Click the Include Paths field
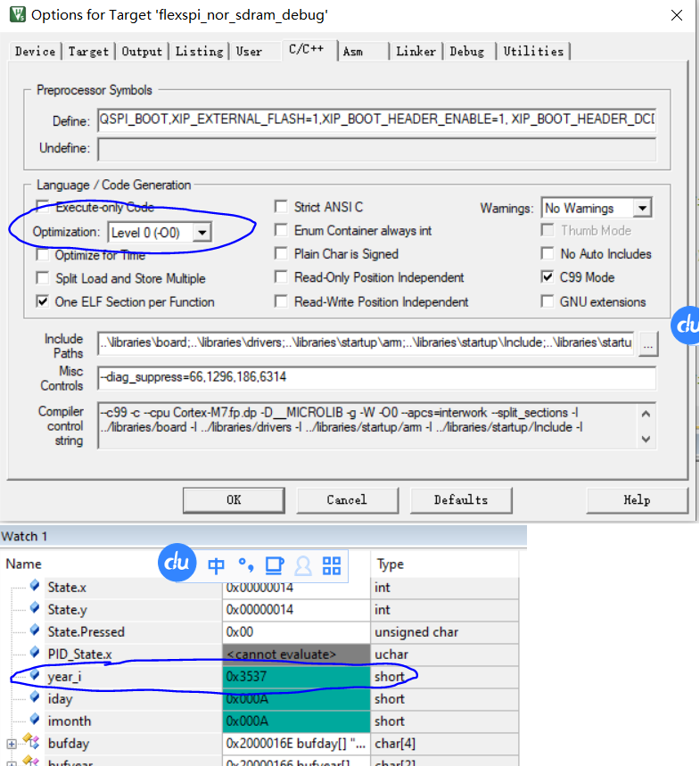Screen dimensions: 700x766 pos(366,343)
